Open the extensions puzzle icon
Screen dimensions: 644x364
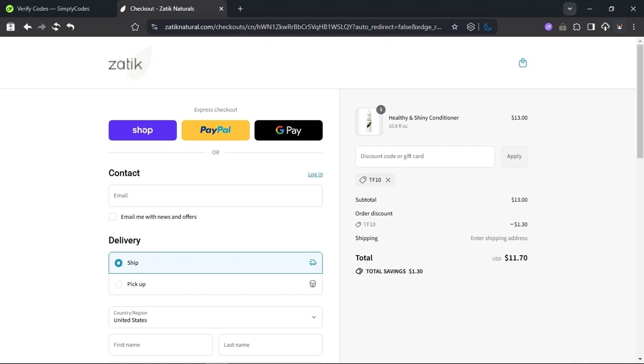coord(577,27)
